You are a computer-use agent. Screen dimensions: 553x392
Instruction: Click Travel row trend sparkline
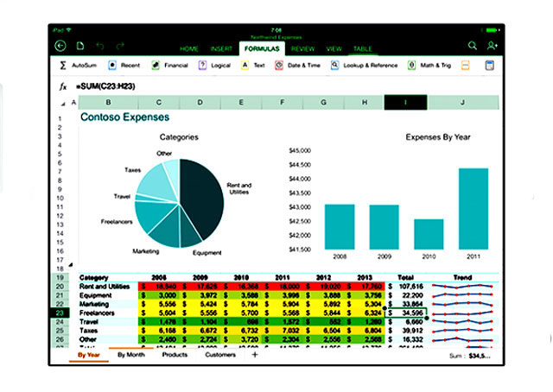click(462, 321)
